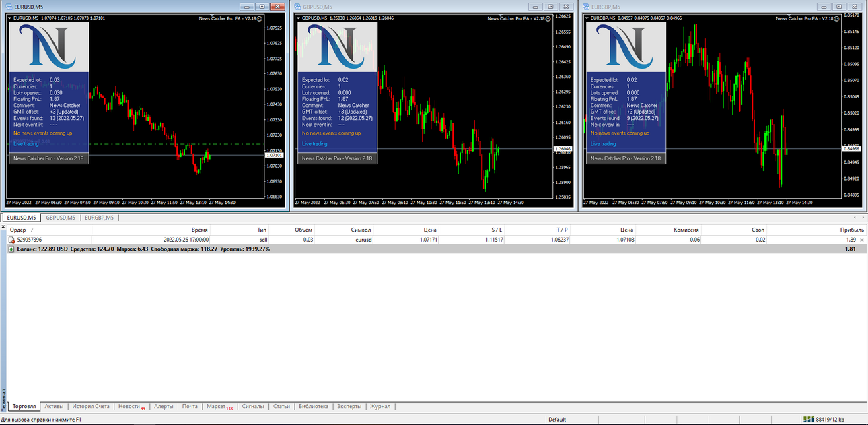
Task: Sort orders by the Прибыль column header
Action: (816, 230)
